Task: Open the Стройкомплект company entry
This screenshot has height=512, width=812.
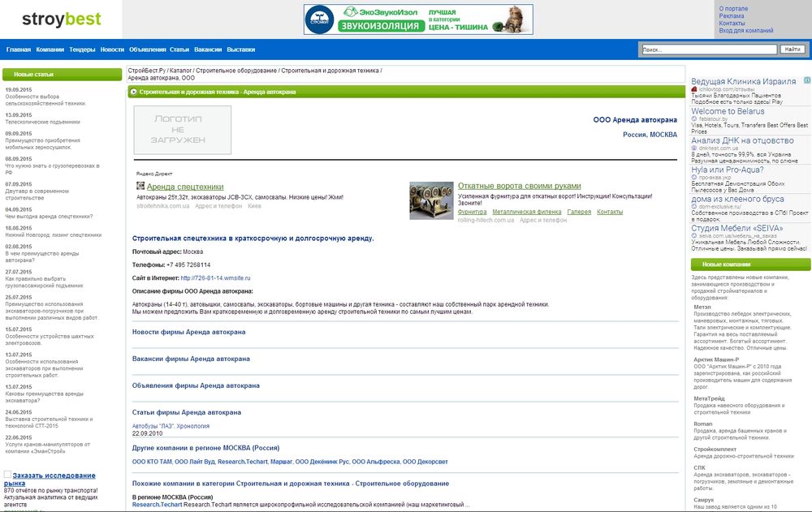Action: pos(715,450)
